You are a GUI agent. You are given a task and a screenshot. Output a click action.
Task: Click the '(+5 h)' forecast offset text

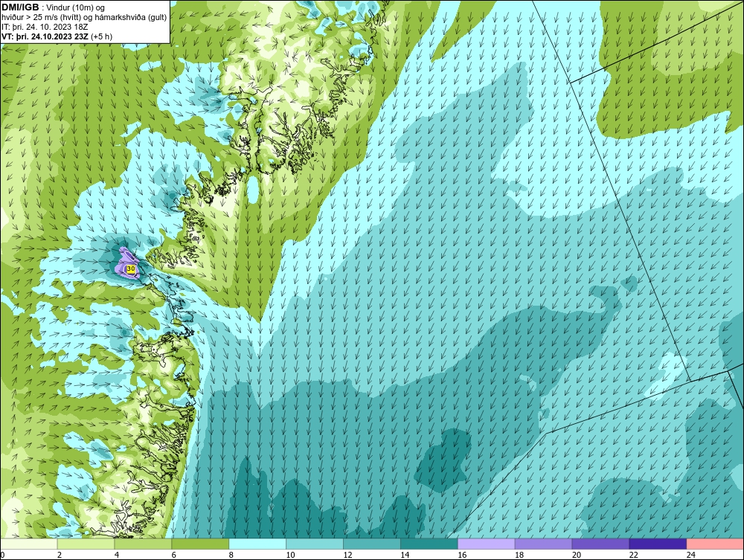[101, 36]
